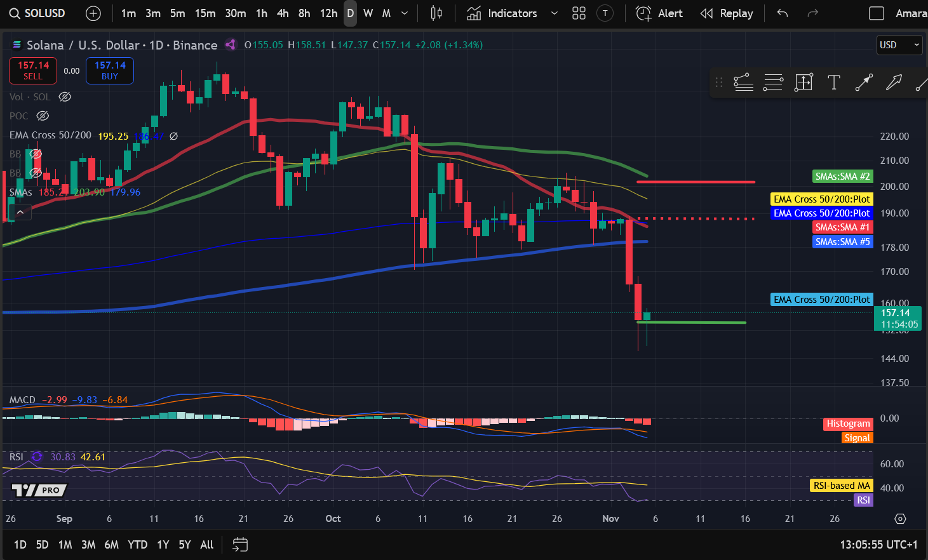This screenshot has width=928, height=560.
Task: Show the hidden POC indicator
Action: pos(43,116)
